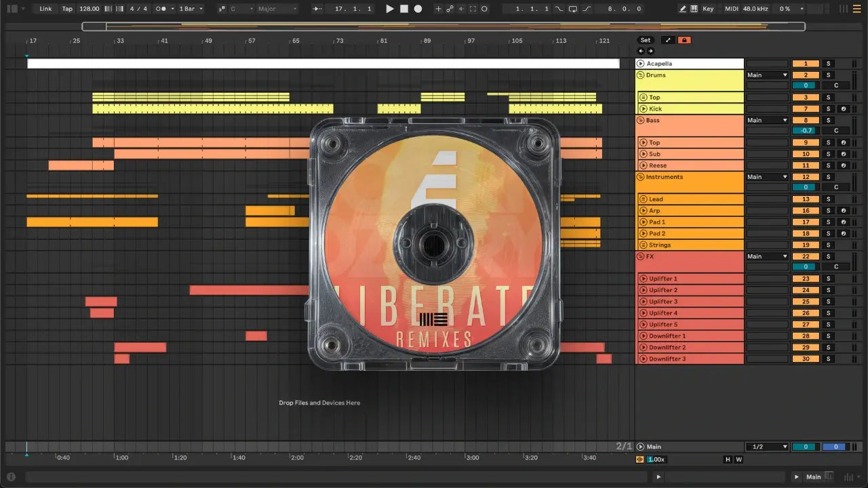Click the Tap tempo button

point(67,9)
